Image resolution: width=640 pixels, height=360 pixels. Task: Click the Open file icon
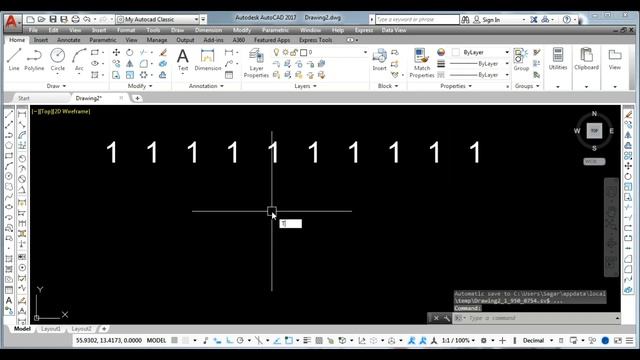pos(41,19)
